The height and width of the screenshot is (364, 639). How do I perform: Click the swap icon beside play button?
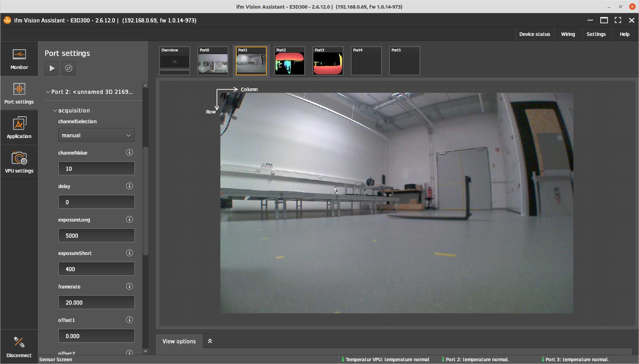coord(69,68)
